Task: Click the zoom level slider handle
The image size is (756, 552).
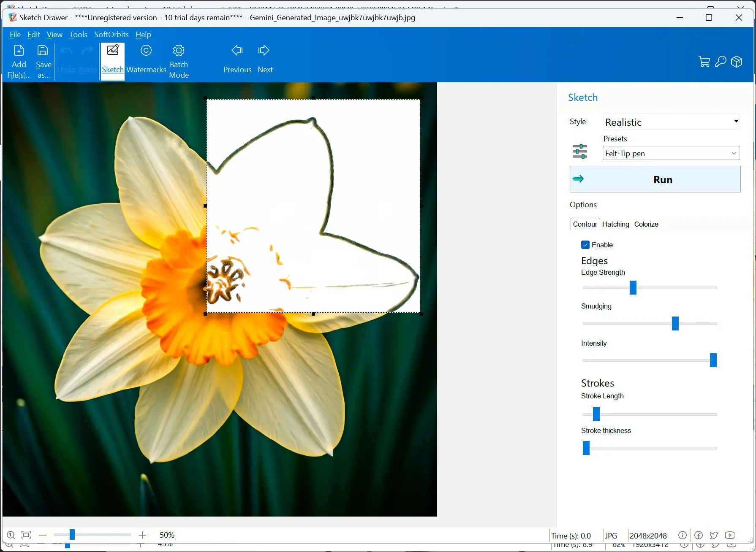Action: click(72, 535)
